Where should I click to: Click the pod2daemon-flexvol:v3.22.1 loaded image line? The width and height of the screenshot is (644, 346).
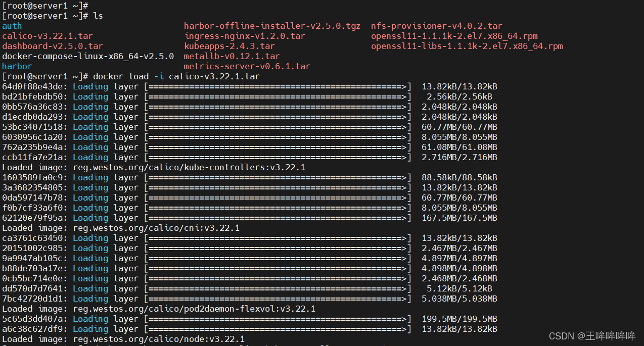[x=159, y=309]
